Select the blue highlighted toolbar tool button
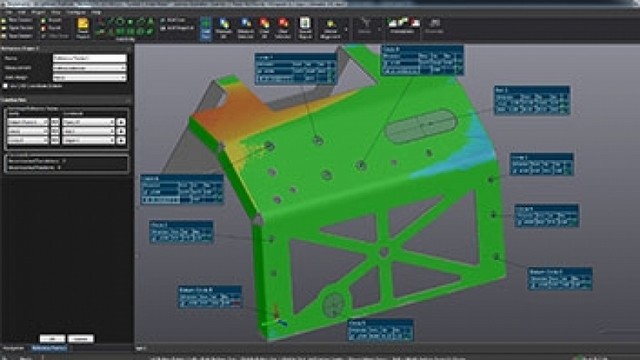 click(206, 28)
